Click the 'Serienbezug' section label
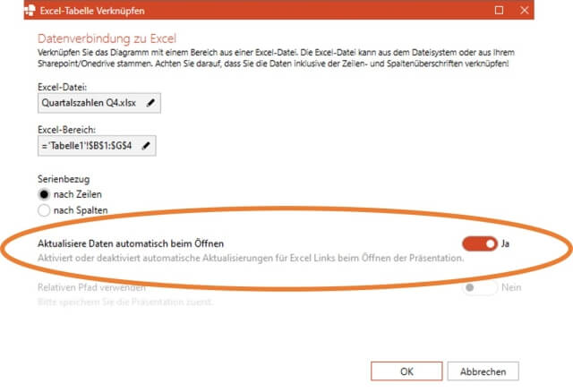This screenshot has height=392, width=573. tap(64, 178)
